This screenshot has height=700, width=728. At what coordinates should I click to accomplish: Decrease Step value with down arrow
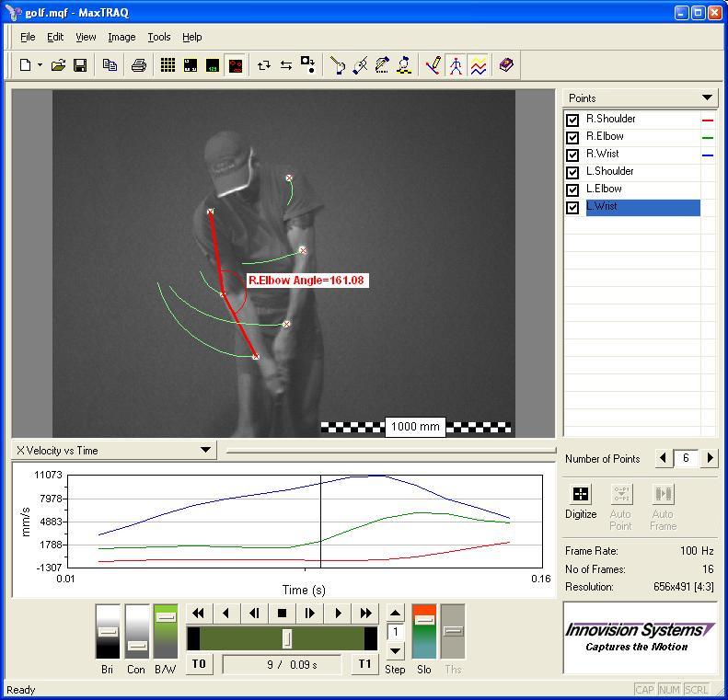pyautogui.click(x=395, y=651)
